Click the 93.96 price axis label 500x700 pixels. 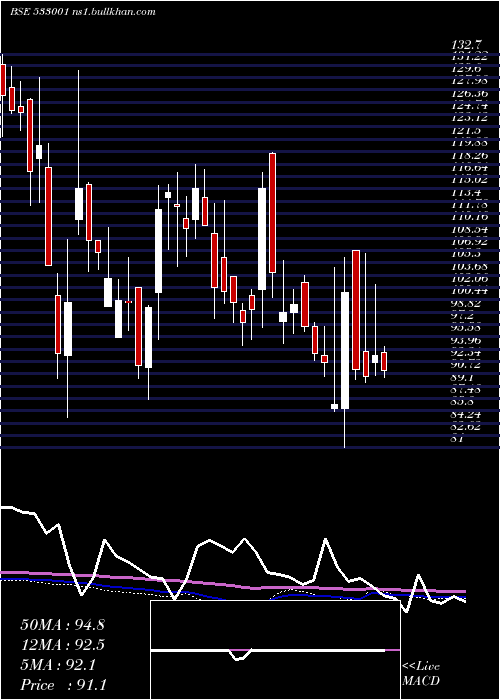pos(467,341)
